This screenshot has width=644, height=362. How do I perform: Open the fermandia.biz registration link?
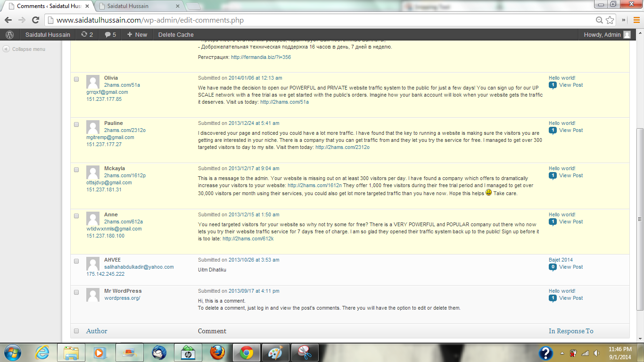261,57
